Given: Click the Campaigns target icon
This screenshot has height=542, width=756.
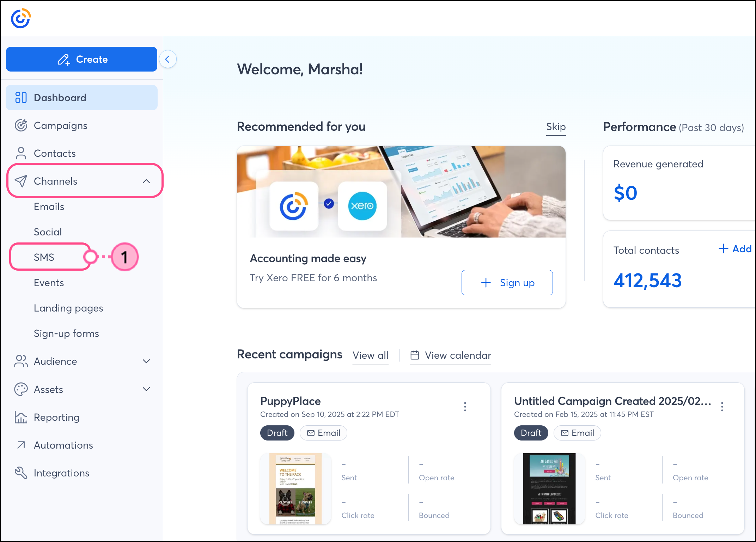Looking at the screenshot, I should click(x=21, y=125).
